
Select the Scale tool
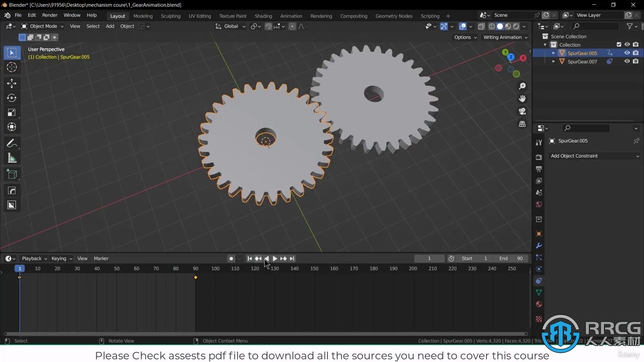click(x=12, y=113)
